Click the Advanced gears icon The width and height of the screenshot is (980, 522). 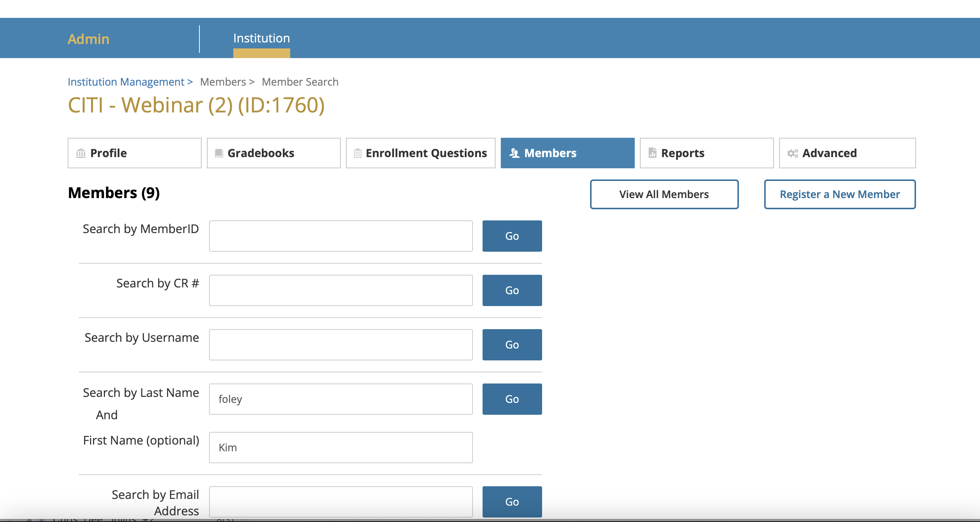click(x=792, y=153)
